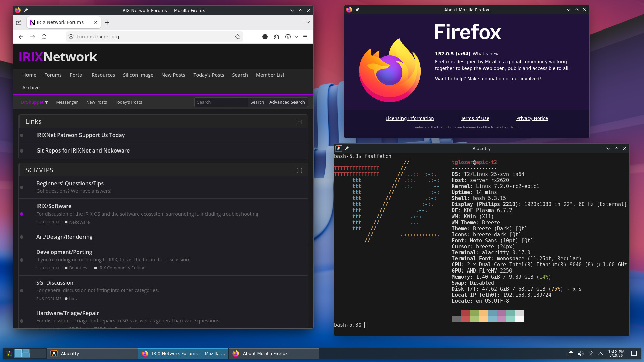Select the IRIX Network Forums browser tab
Image resolution: width=644 pixels, height=362 pixels.
tap(63, 22)
